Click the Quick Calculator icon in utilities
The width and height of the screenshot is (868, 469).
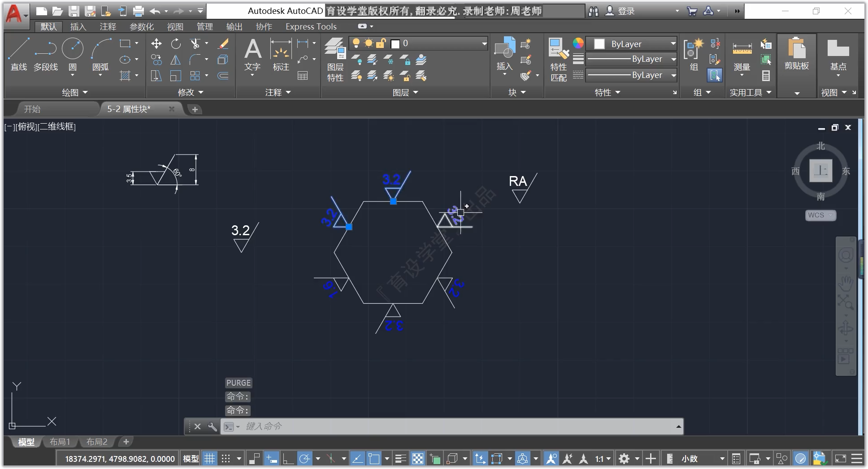(766, 76)
